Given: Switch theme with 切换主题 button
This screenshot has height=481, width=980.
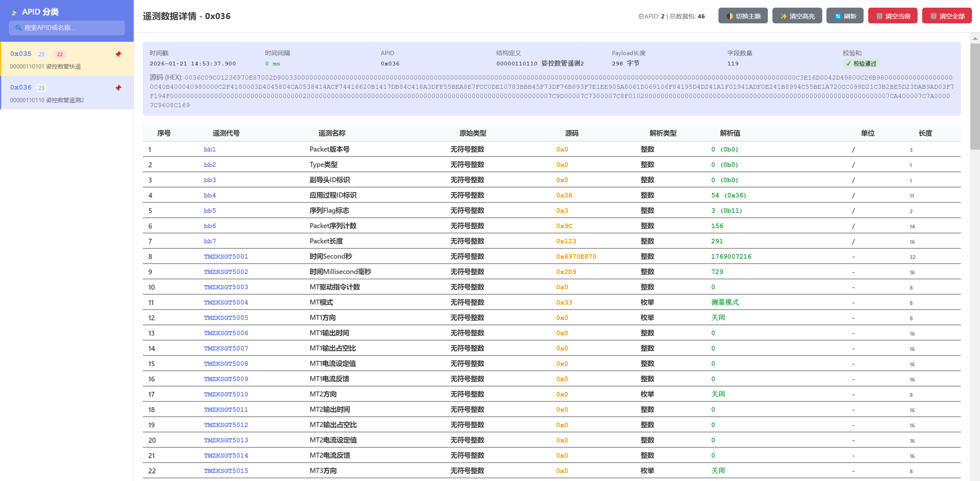Looking at the screenshot, I should click(743, 16).
